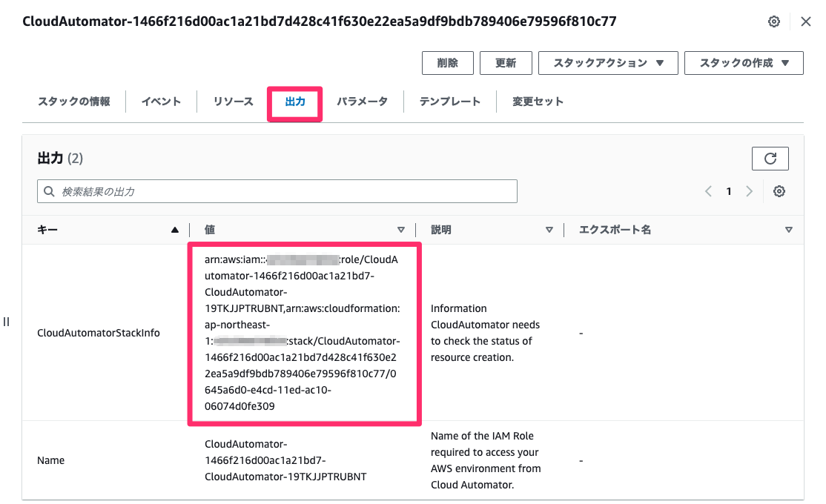Viewport: 826px width, 504px height.
Task: Open the スタックの作成 dropdown
Action: pos(744,63)
